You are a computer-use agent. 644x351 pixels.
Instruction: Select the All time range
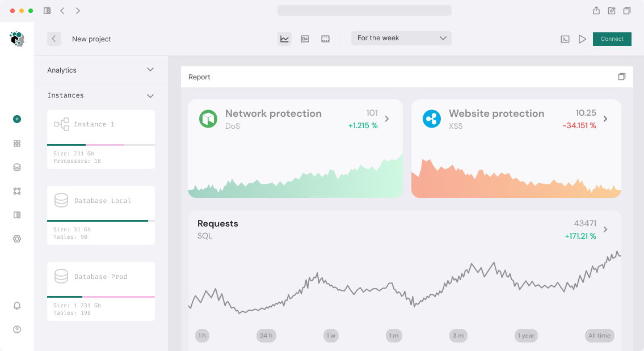pos(599,336)
